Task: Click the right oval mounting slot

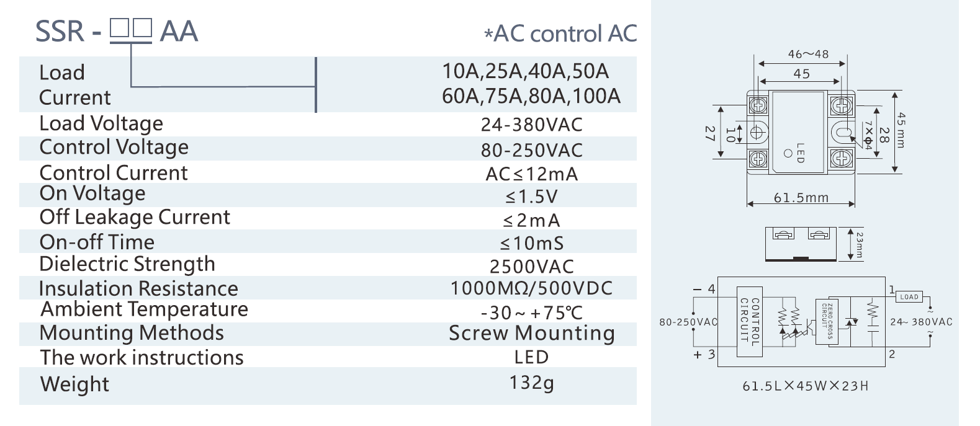Action: click(842, 132)
